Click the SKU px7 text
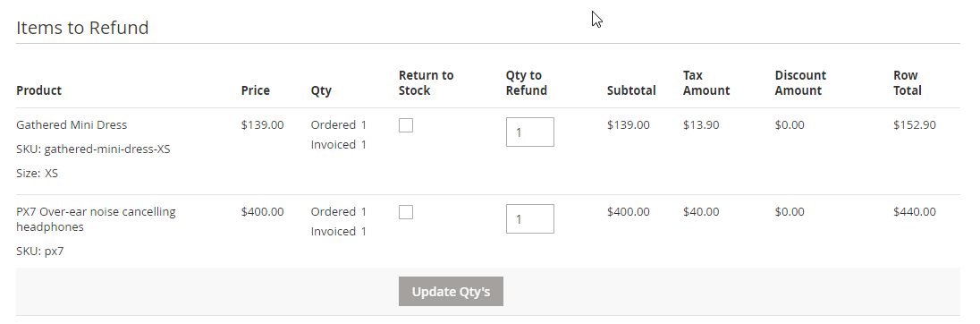This screenshot has width=980, height=324. [40, 252]
